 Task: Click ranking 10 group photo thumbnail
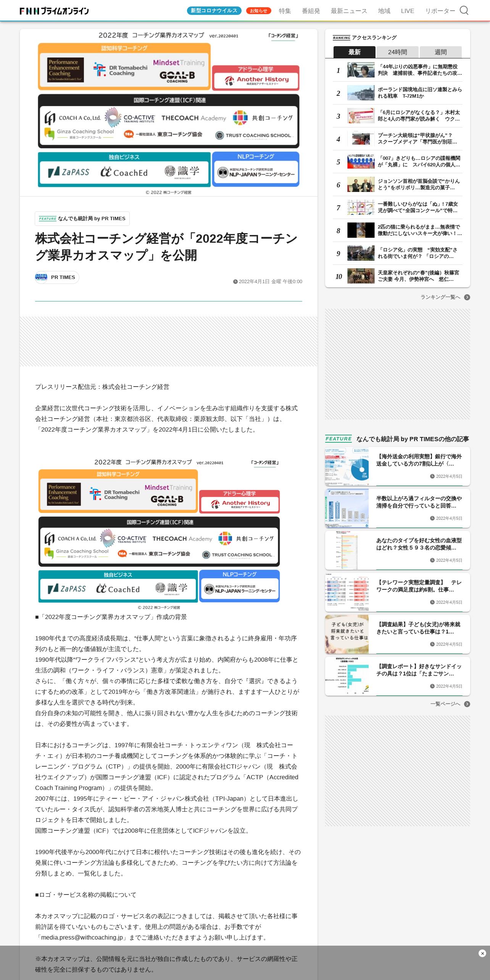coord(361,276)
